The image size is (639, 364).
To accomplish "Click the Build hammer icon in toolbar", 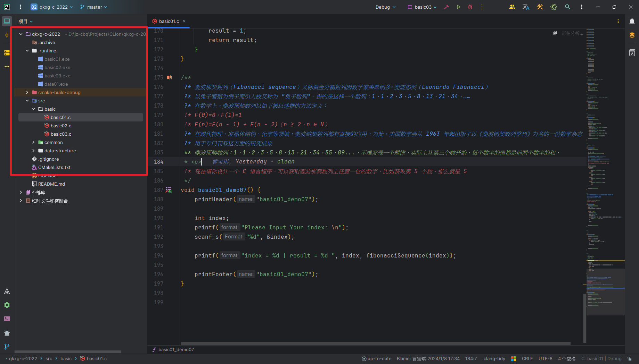I will pos(447,7).
